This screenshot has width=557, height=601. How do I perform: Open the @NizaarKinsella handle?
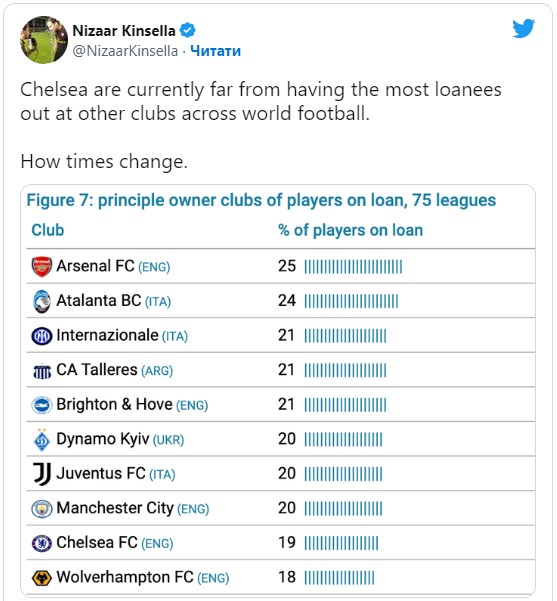[125, 51]
